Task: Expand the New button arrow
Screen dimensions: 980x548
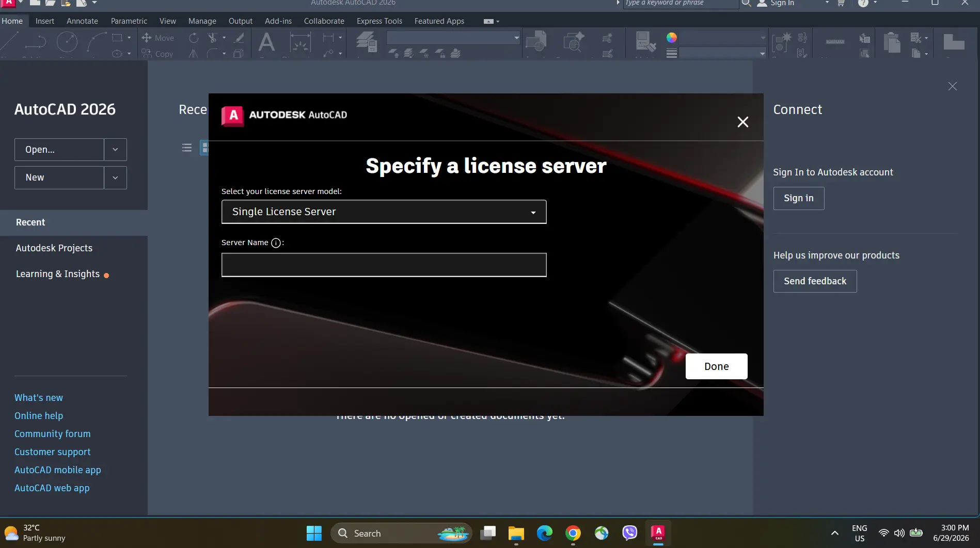Action: 115,178
